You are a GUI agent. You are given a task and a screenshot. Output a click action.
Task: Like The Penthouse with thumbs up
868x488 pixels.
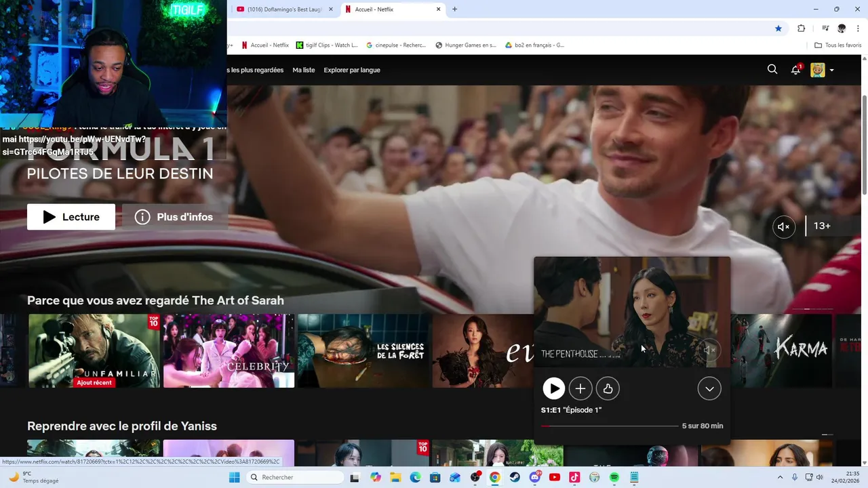click(608, 388)
